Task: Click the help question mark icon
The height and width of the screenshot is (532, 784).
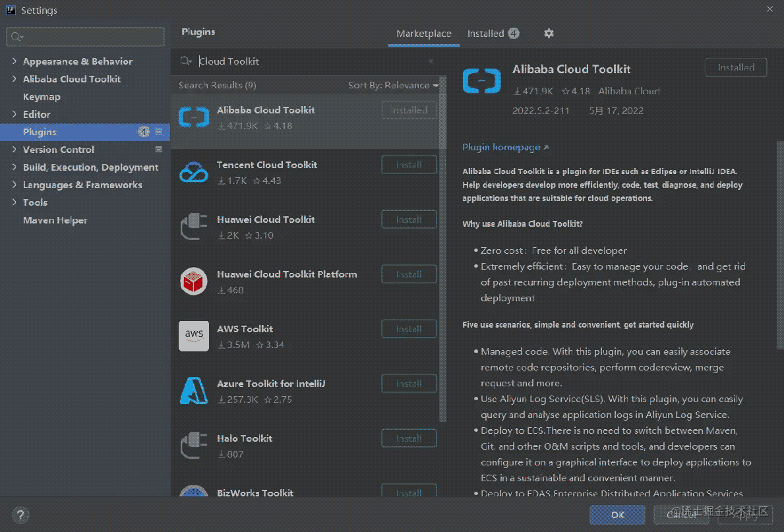Action: click(20, 515)
